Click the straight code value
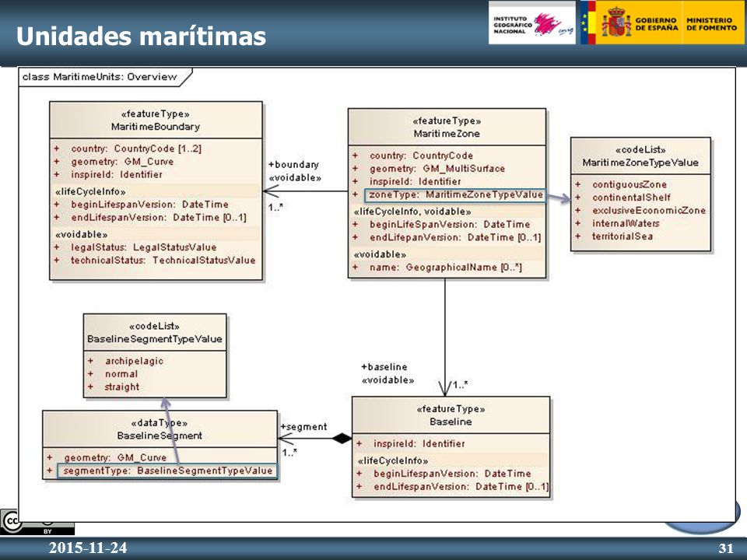The image size is (747, 560). pyautogui.click(x=122, y=387)
